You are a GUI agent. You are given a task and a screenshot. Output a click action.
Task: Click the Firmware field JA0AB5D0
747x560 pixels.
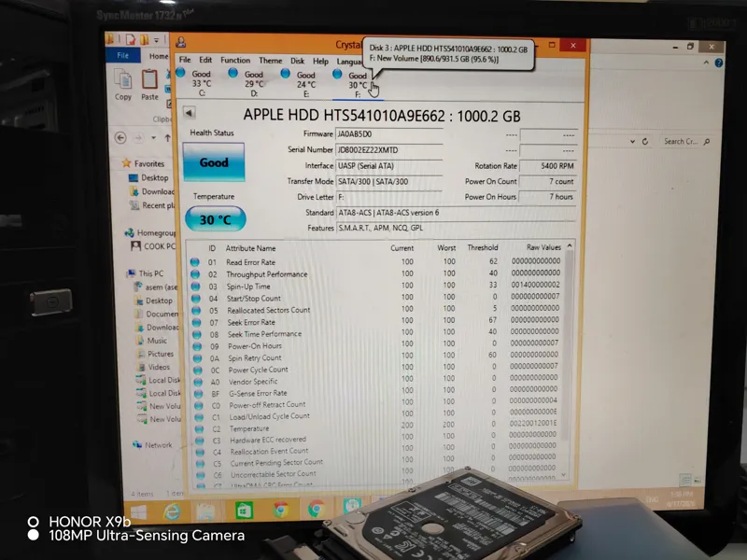click(x=388, y=133)
